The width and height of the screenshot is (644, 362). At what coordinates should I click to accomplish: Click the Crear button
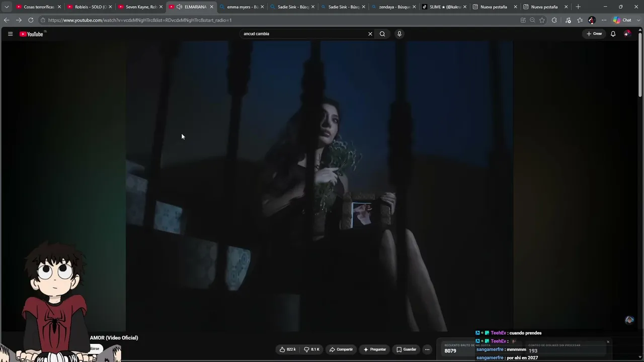(594, 34)
